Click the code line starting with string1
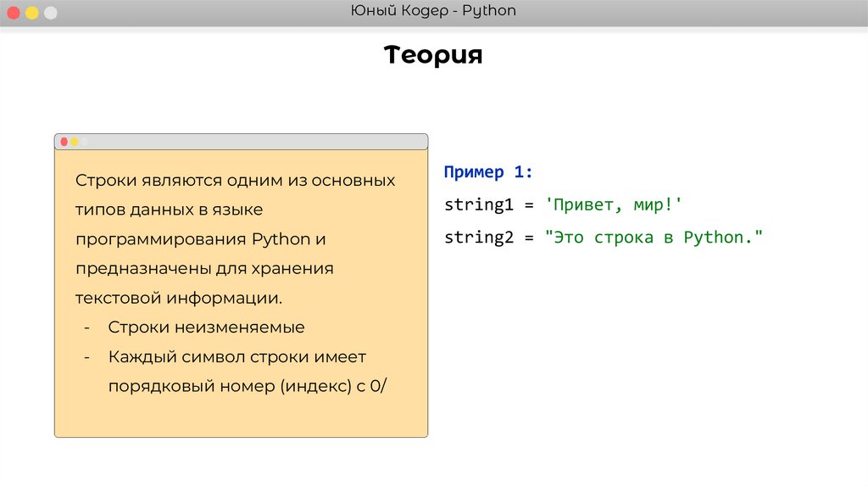The height and width of the screenshot is (487, 868). 563,204
